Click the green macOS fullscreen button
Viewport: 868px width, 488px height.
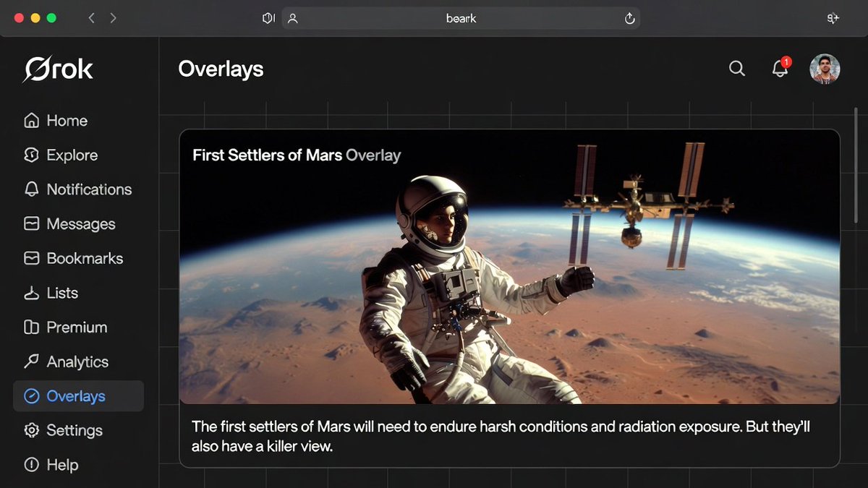point(51,18)
